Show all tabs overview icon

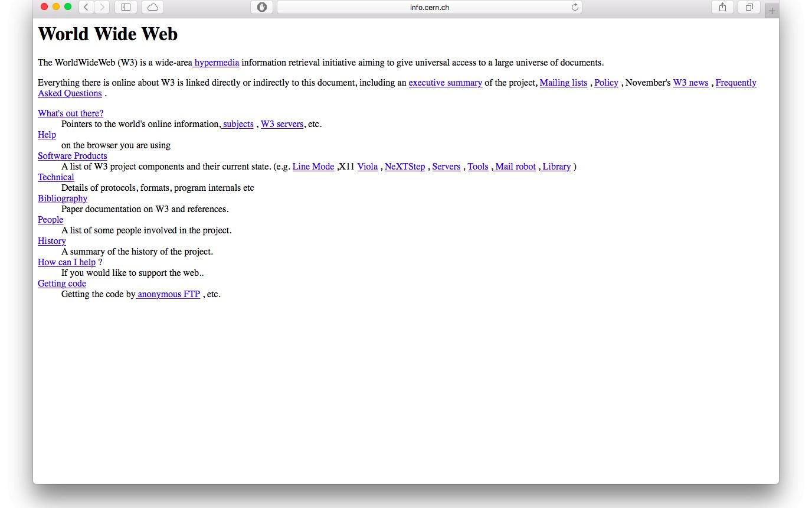coord(749,7)
